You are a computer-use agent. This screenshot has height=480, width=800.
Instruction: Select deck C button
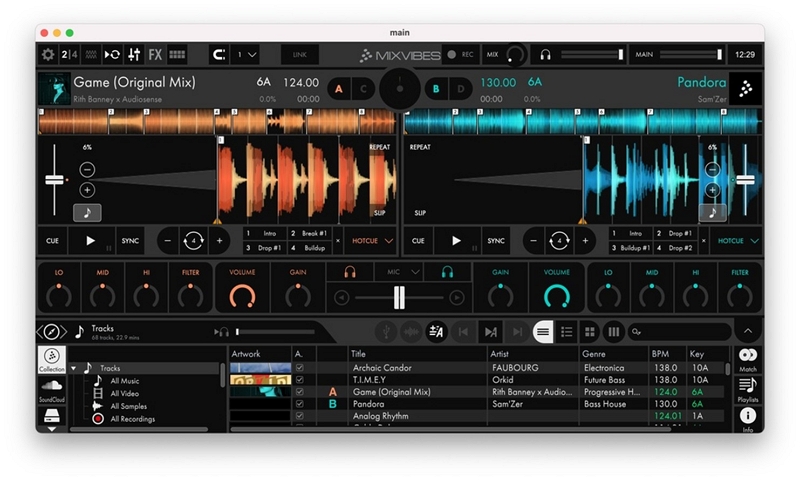tap(363, 89)
